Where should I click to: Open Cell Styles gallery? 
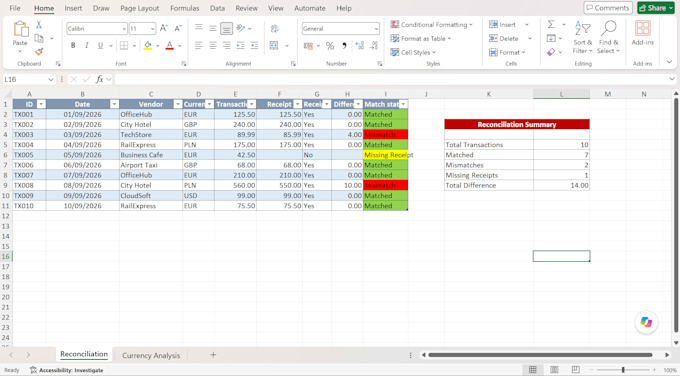pyautogui.click(x=413, y=52)
